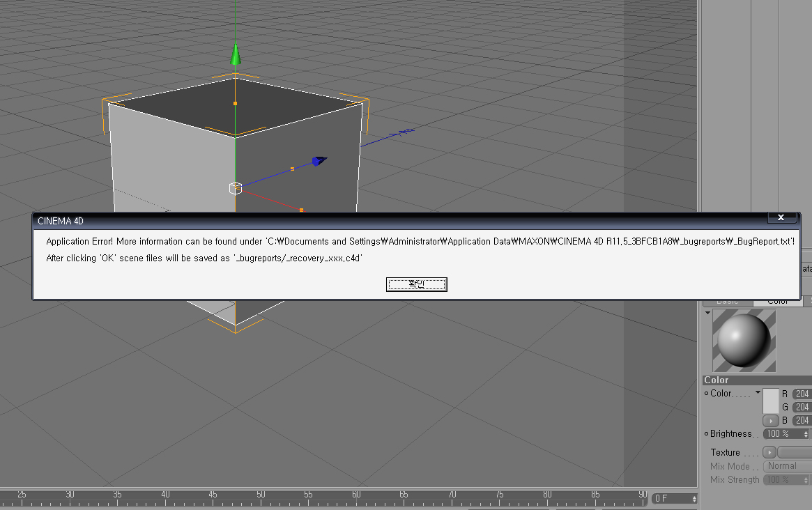The image size is (812, 510).
Task: Toggle the animation dot beside Brightness
Action: point(706,434)
